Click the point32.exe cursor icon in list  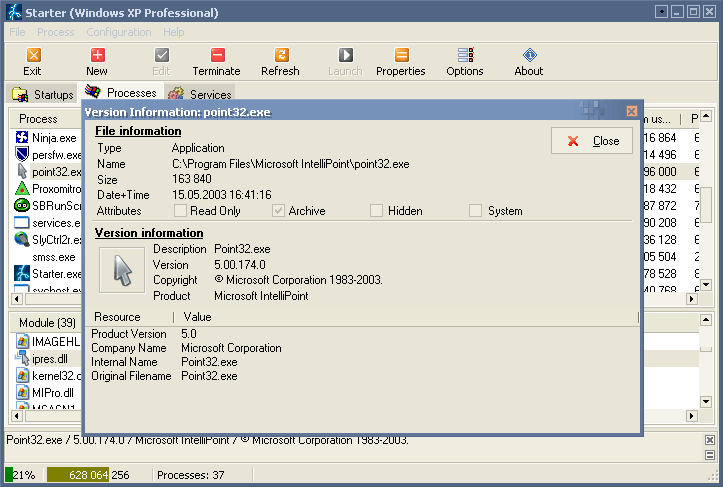pyautogui.click(x=22, y=171)
